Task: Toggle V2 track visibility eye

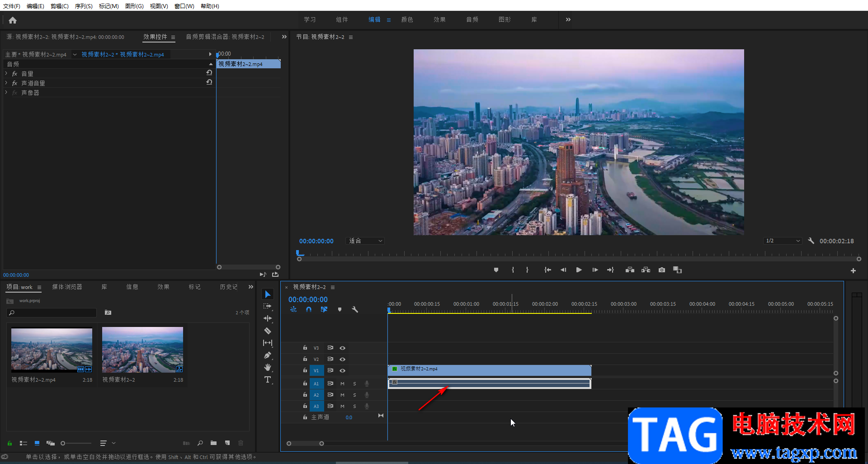Action: pyautogui.click(x=343, y=359)
